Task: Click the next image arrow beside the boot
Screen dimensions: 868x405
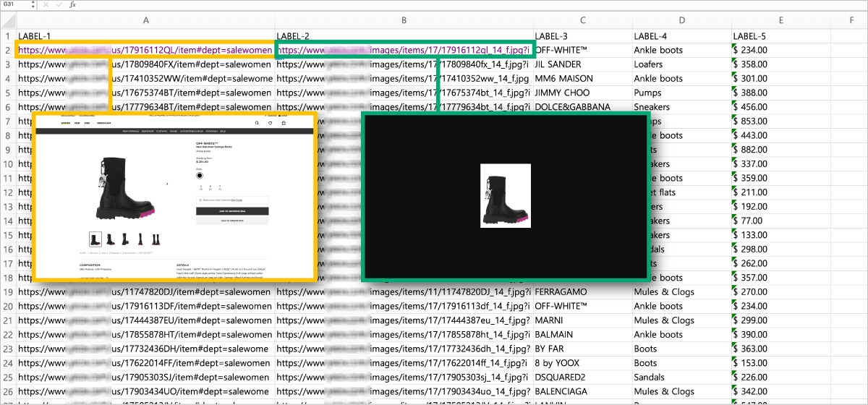Action: click(x=167, y=184)
